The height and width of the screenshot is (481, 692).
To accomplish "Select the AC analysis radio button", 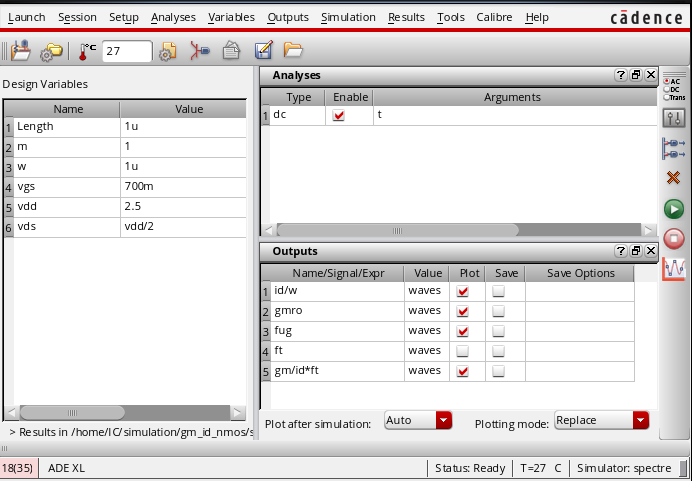I will [x=666, y=82].
